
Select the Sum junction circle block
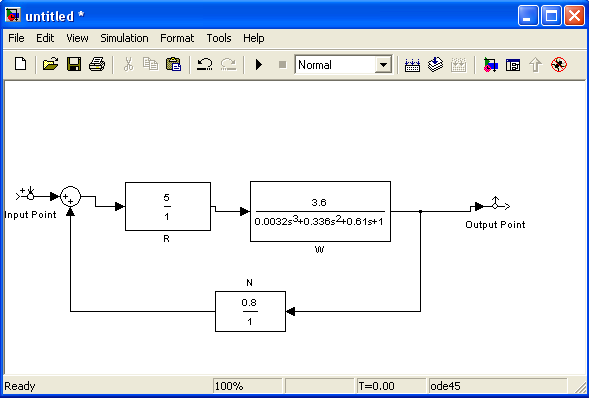click(70, 196)
